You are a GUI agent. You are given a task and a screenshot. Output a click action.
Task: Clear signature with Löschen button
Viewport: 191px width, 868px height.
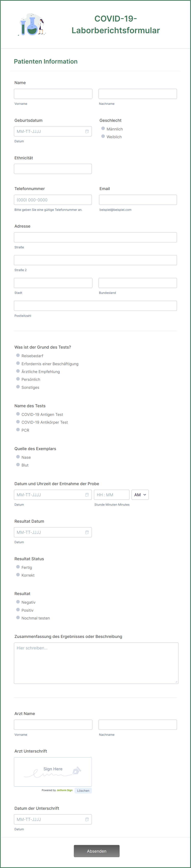83,790
